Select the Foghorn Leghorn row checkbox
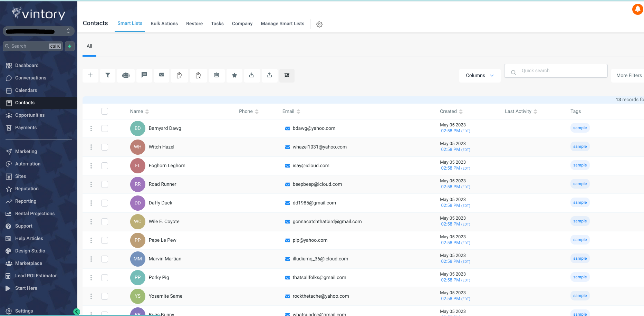Screen dimensions: 644x316 [x=105, y=166]
